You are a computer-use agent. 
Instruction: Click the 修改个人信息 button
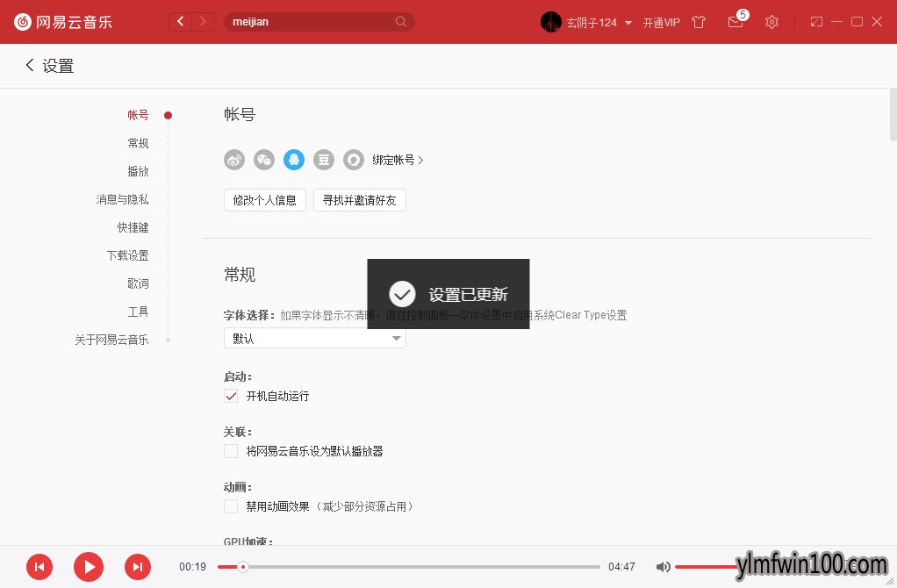[265, 200]
